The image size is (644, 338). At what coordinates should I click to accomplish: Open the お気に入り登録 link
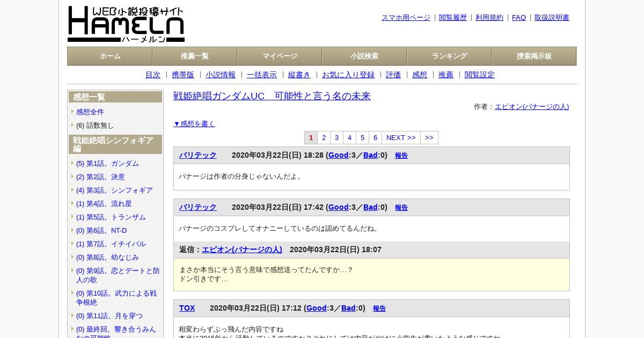(348, 75)
